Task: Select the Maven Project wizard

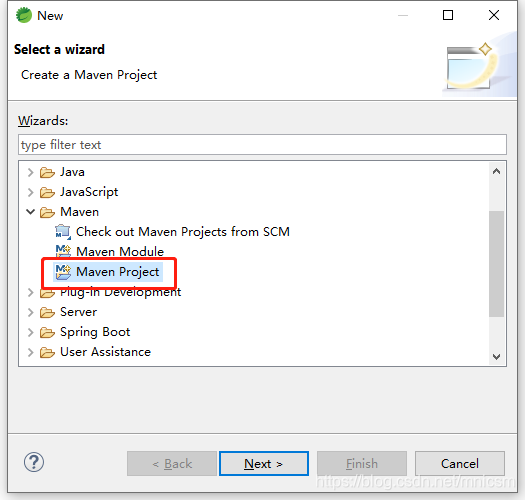Action: tap(118, 272)
